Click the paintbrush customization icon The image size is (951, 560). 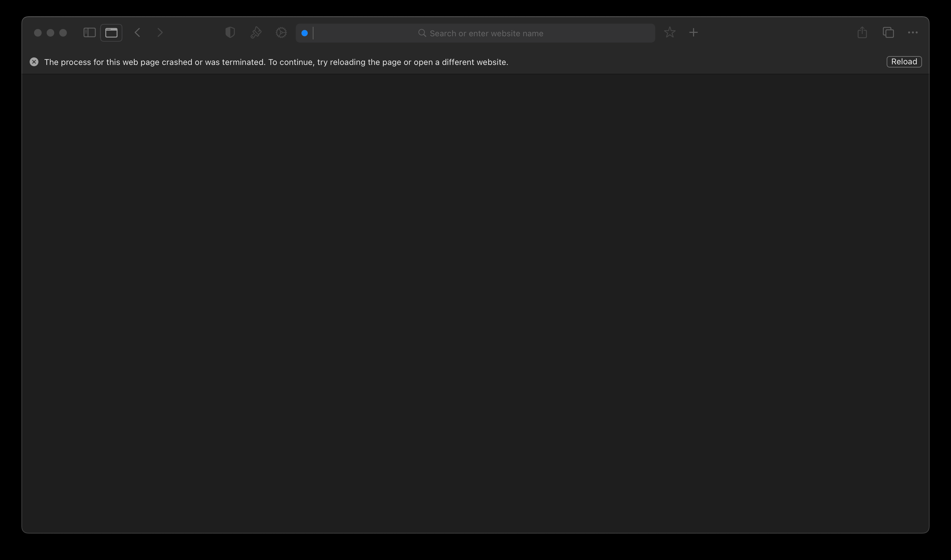pyautogui.click(x=256, y=33)
